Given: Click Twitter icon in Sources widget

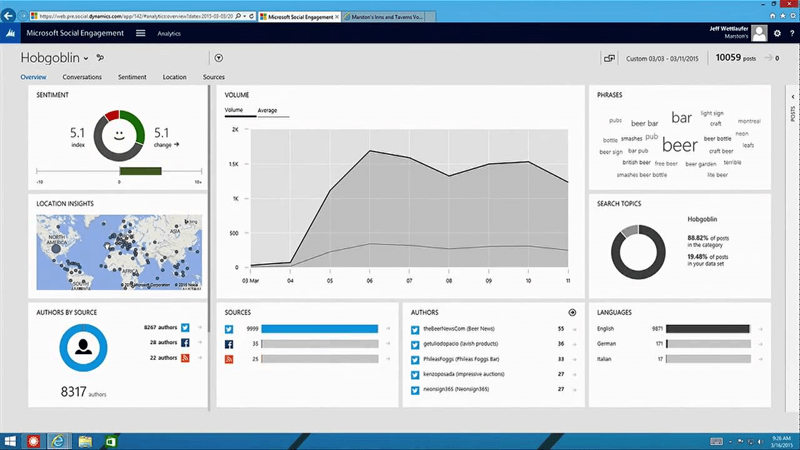Looking at the screenshot, I should click(229, 329).
